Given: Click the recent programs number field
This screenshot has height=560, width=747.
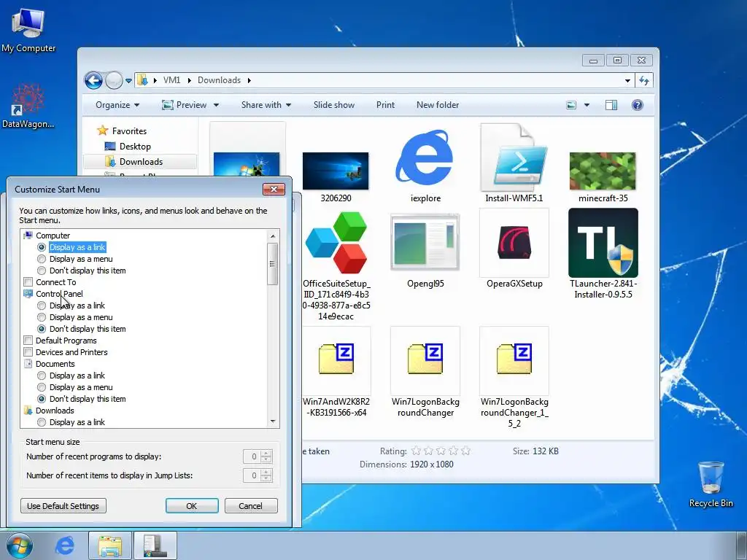Looking at the screenshot, I should pyautogui.click(x=252, y=456).
